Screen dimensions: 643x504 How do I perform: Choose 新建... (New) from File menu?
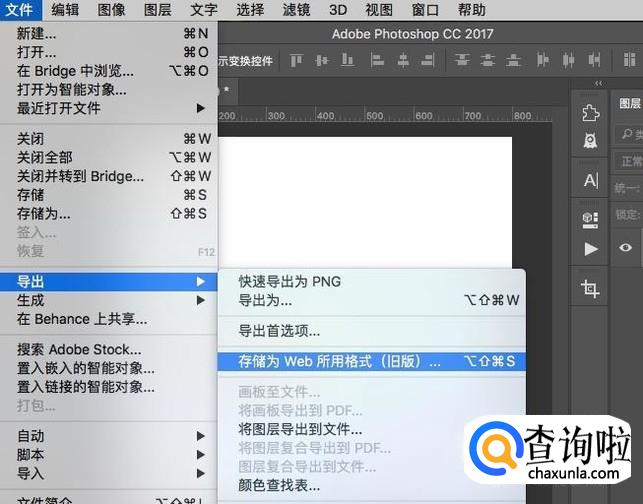(x=109, y=33)
